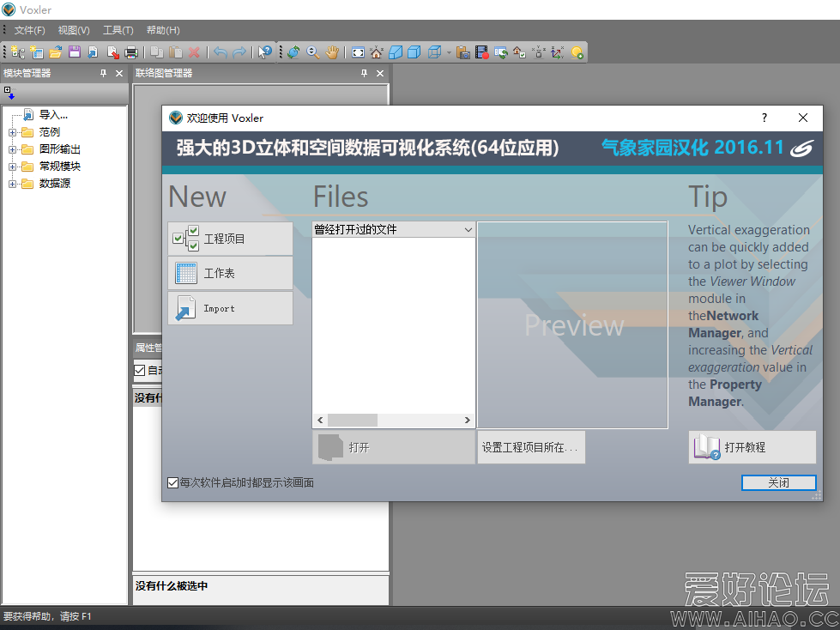Toggle 每次软件启动时都显示该画面 checkbox
The height and width of the screenshot is (630, 840).
(172, 482)
